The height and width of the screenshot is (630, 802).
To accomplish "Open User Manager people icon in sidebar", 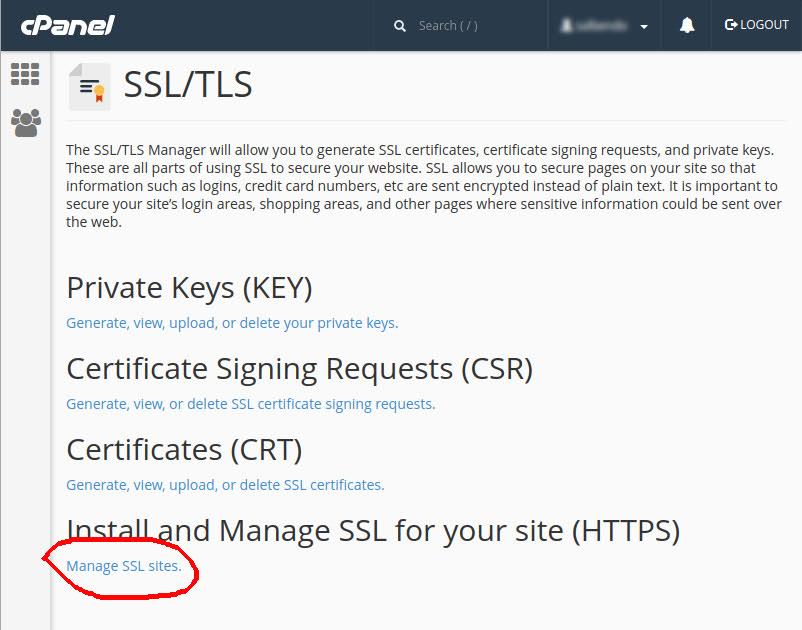I will tap(26, 123).
